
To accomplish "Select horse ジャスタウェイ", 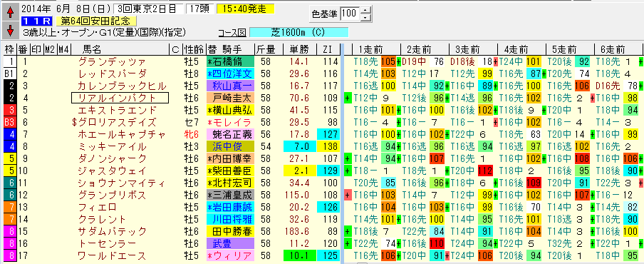I will coord(112,171).
